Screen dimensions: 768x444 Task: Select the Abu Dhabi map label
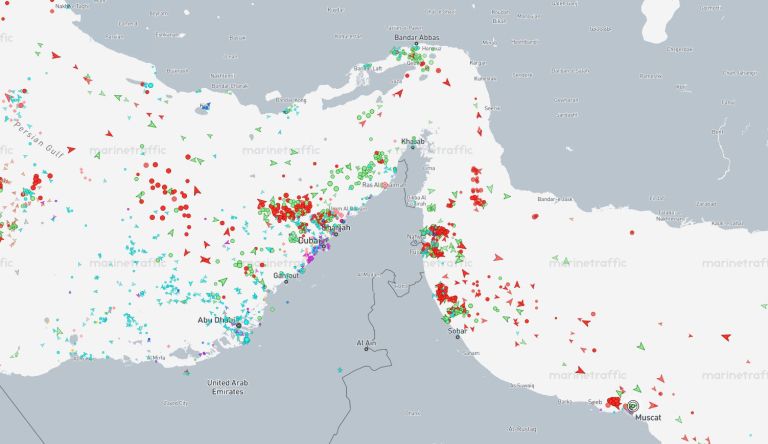click(x=218, y=320)
